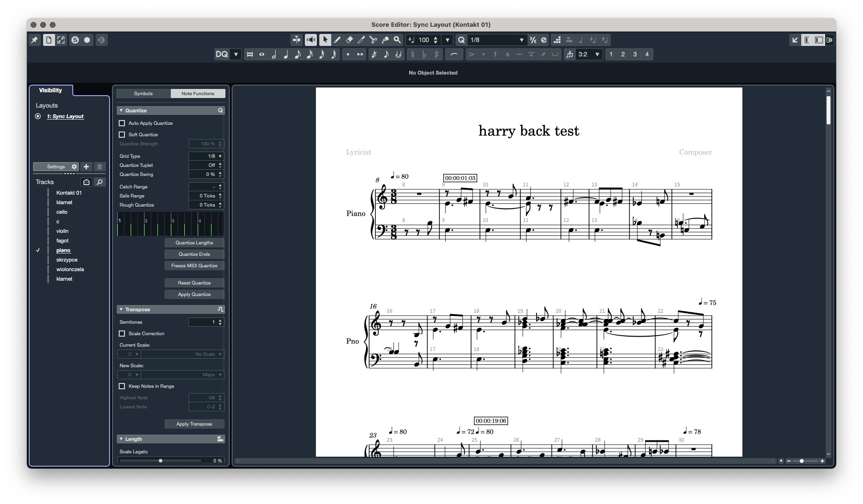863x504 pixels.
Task: Click the double dotted note icon
Action: tap(360, 54)
